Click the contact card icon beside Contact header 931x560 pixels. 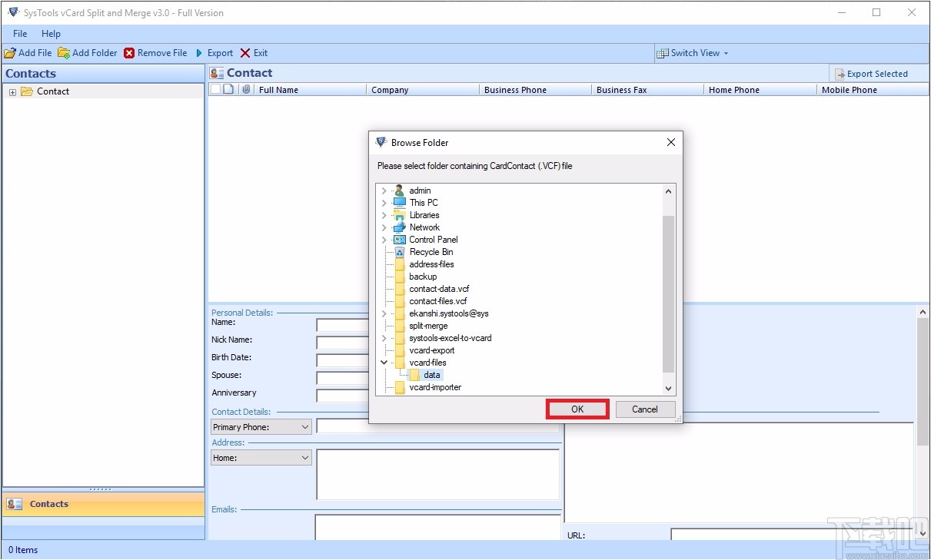(x=215, y=72)
